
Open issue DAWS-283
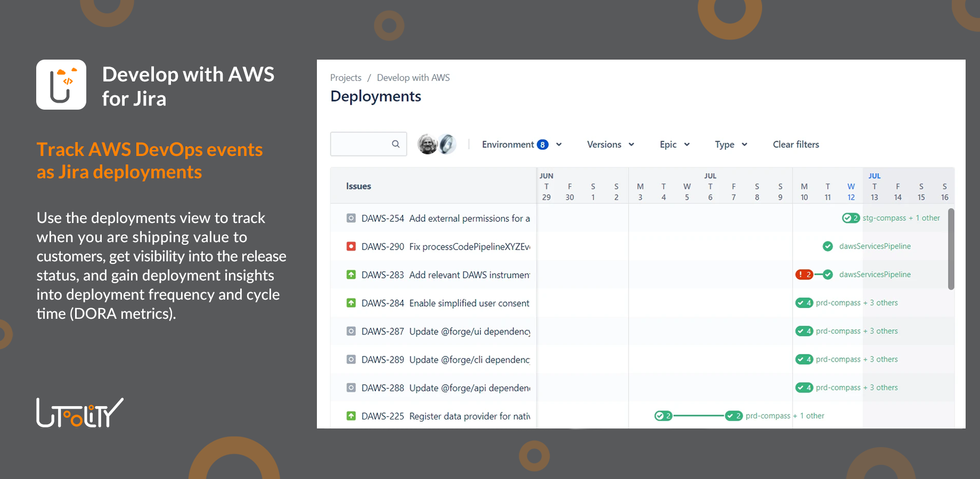click(383, 275)
